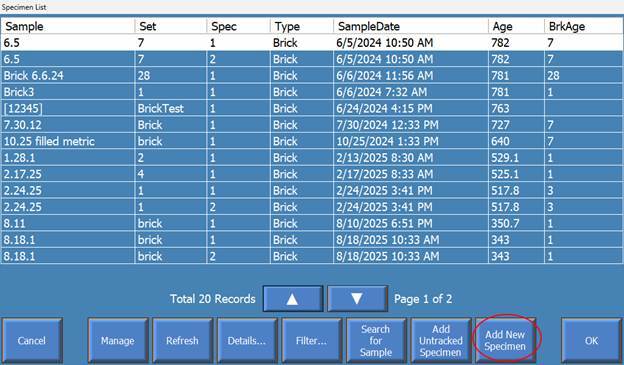Select the 10.25 filled metric row
The height and width of the screenshot is (365, 624).
[312, 141]
